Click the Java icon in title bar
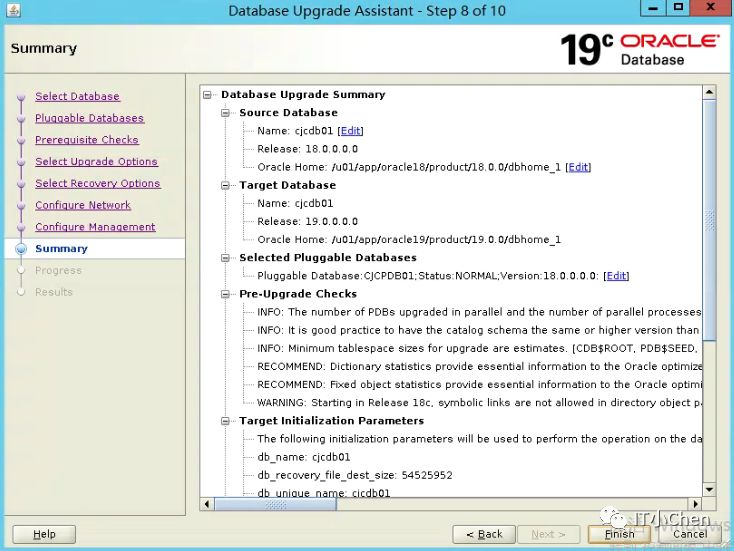Screen dimensions: 734x551 (14, 10)
